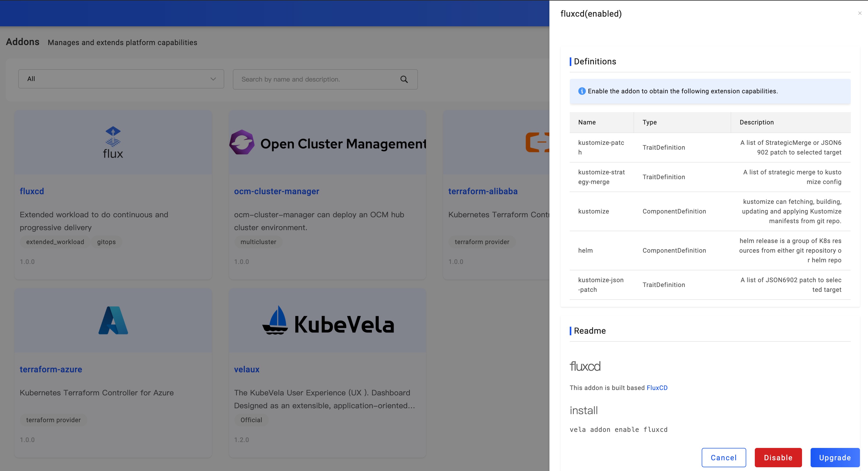
Task: Click the Upgrade button
Action: (835, 457)
